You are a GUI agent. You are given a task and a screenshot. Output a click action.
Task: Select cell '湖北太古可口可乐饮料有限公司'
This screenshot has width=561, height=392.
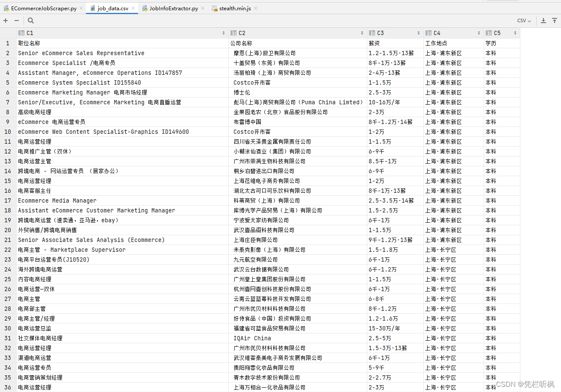click(x=298, y=191)
